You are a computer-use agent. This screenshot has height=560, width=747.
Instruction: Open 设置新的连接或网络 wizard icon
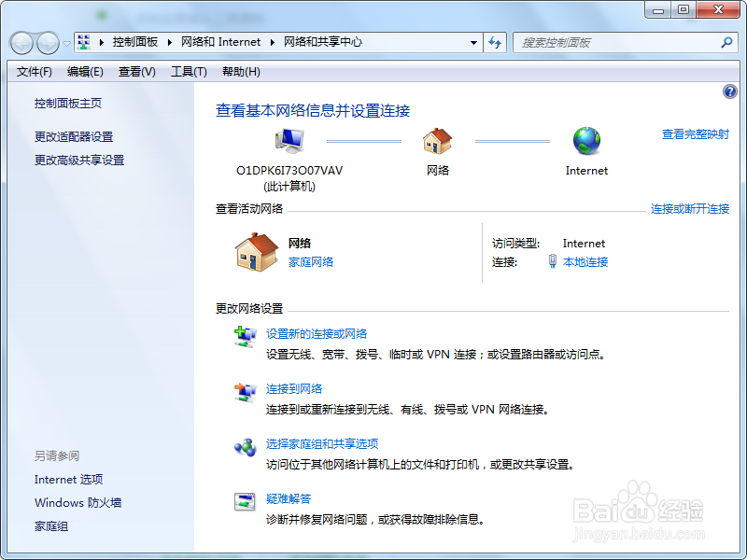(245, 338)
